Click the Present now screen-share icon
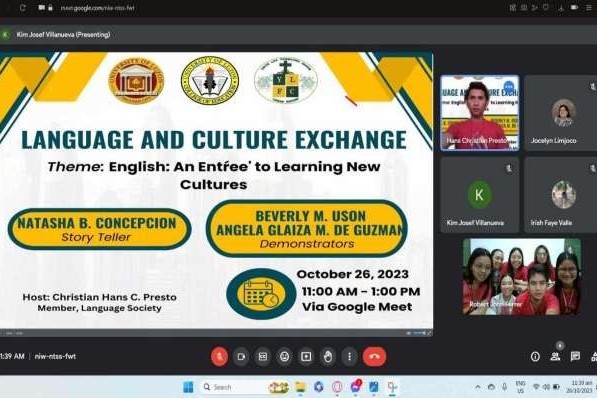This screenshot has height=398, width=597. [x=306, y=356]
